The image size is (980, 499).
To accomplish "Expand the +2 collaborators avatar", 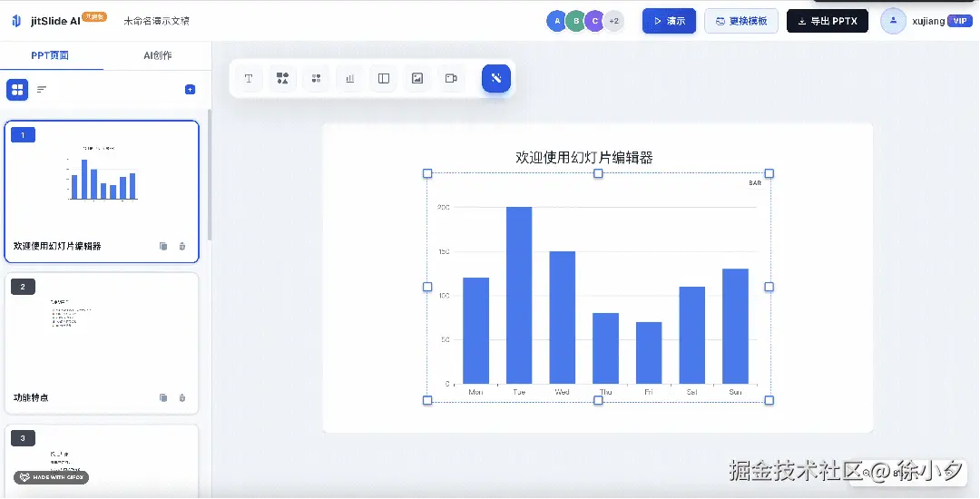I will [x=614, y=21].
